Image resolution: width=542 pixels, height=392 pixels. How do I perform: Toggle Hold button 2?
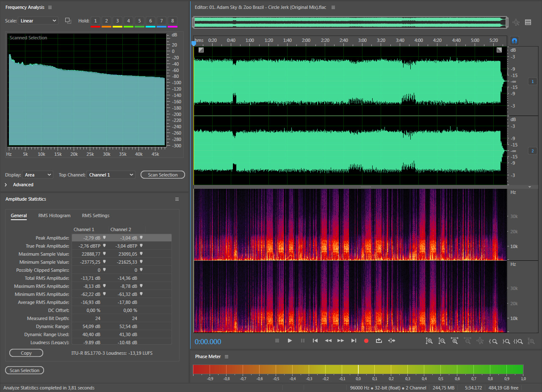tap(106, 21)
